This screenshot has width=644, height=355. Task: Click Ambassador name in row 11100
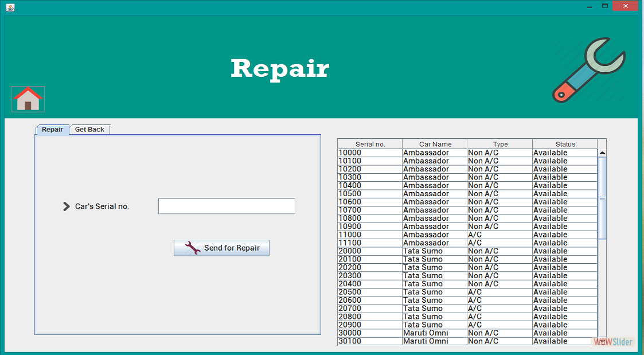pyautogui.click(x=435, y=243)
